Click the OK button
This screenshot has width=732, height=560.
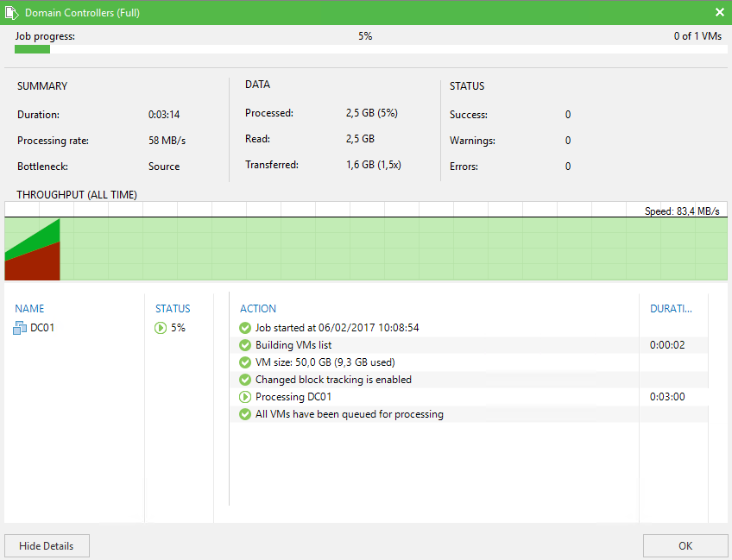point(685,546)
